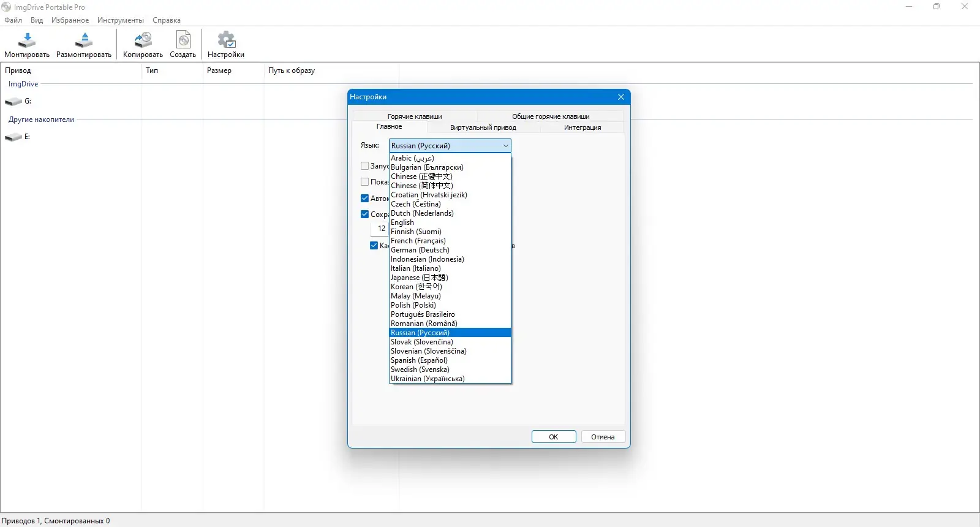Choose Malay (Melayu) from the language list
Viewport: 980px width, 527px height.
click(x=450, y=296)
